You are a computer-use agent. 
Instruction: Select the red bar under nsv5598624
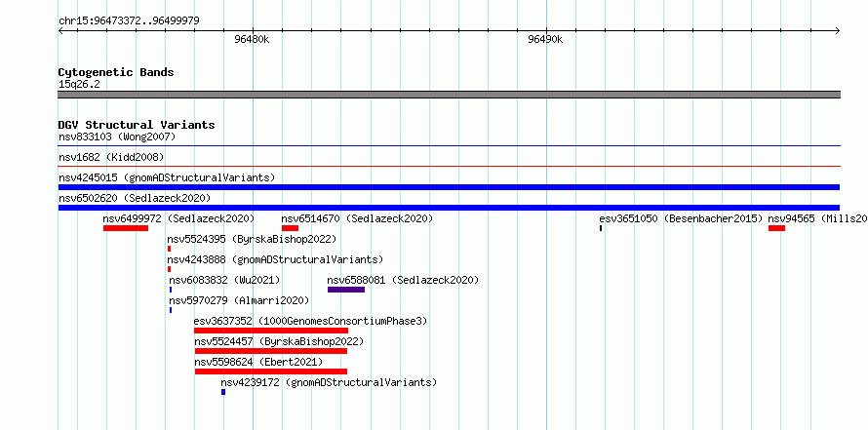tap(271, 371)
